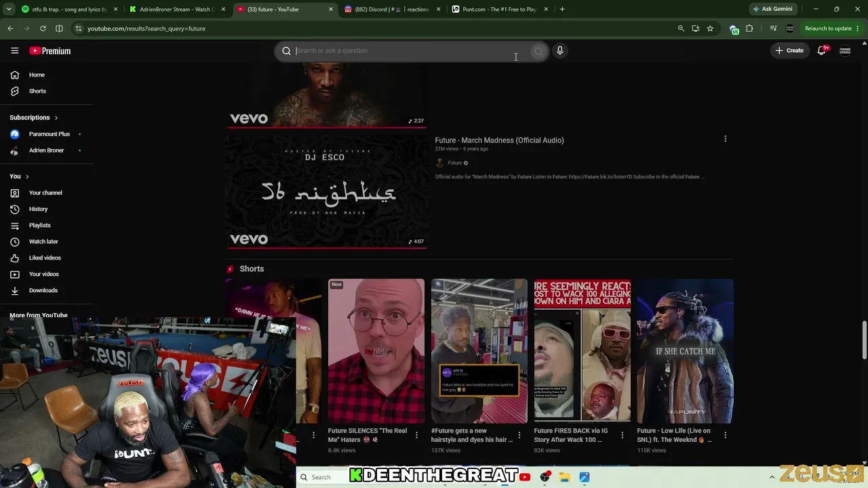Image resolution: width=868 pixels, height=488 pixels.
Task: Switch to the Punt.com tab
Action: tap(499, 9)
